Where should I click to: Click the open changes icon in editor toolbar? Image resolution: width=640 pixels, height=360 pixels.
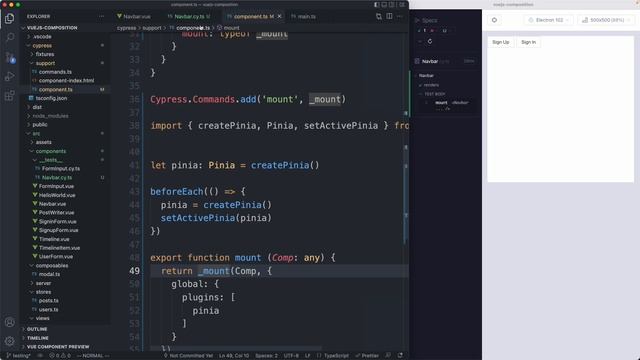[x=379, y=16]
